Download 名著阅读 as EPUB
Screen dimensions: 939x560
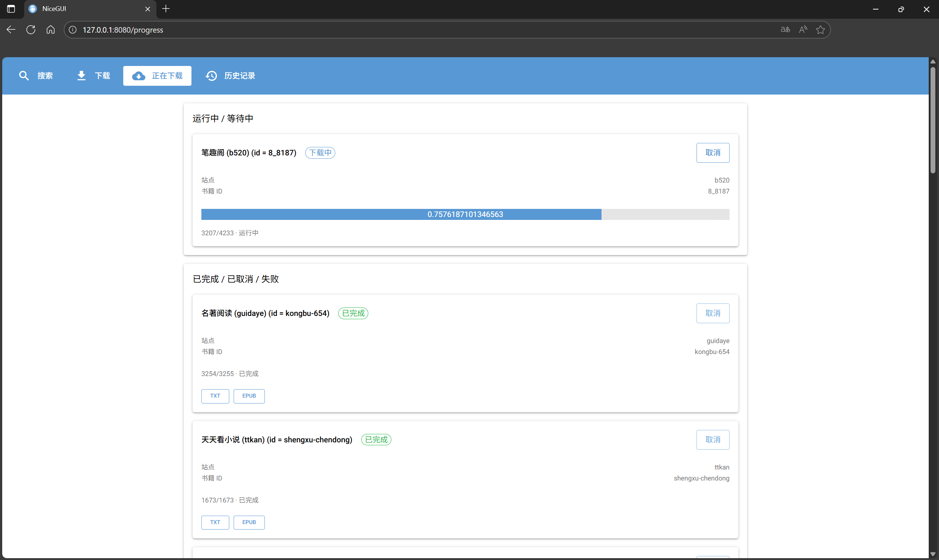click(249, 396)
